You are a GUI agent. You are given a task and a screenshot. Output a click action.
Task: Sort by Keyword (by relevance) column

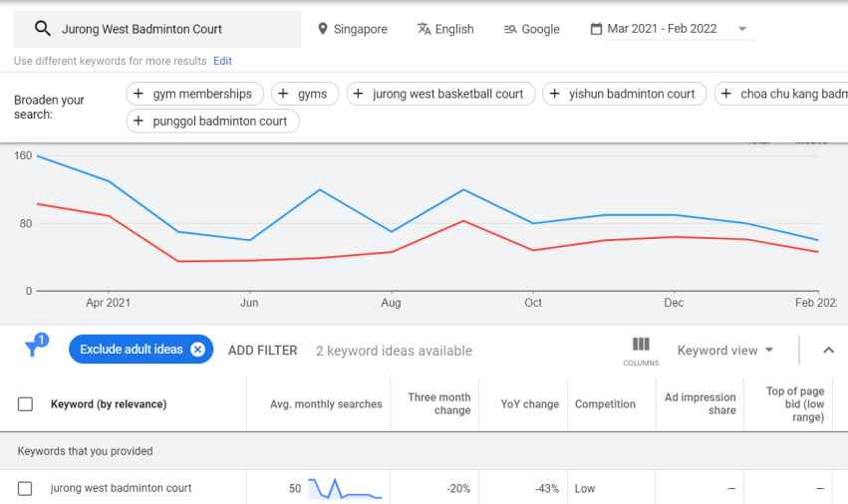[109, 404]
